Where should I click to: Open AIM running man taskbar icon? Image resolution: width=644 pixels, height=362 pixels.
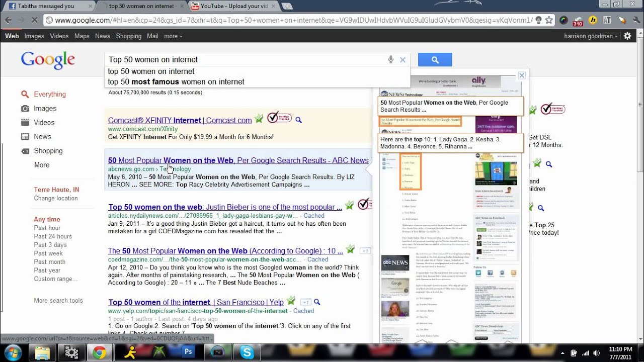130,352
